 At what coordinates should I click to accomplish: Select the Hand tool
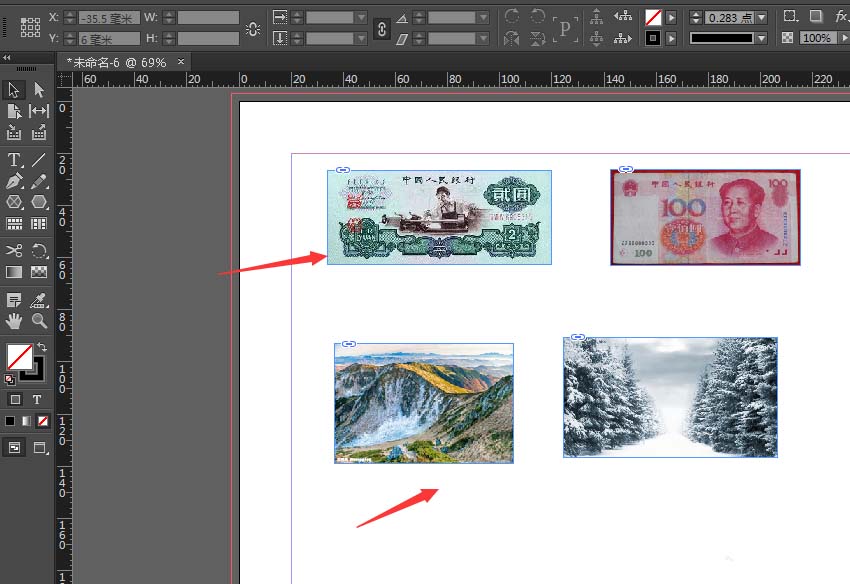point(14,321)
